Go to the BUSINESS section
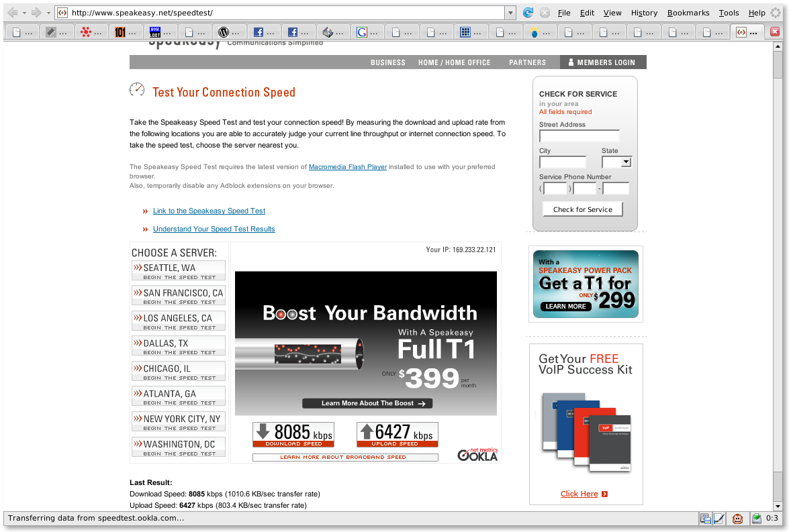 388,62
